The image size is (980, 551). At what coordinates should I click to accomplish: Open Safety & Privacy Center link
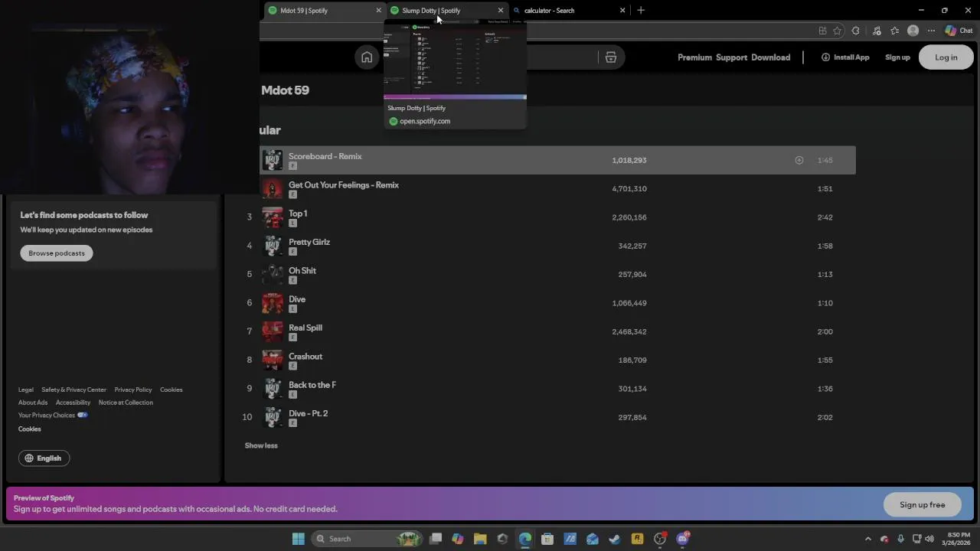tap(73, 390)
